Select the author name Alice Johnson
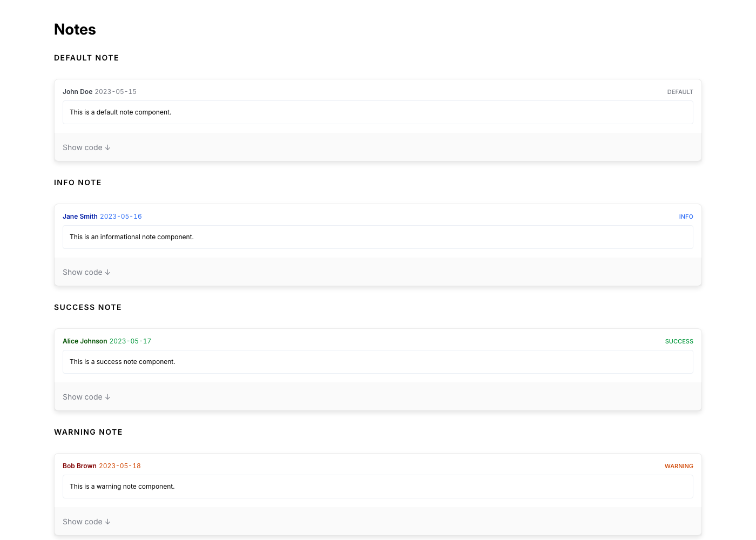756x540 pixels. point(85,341)
